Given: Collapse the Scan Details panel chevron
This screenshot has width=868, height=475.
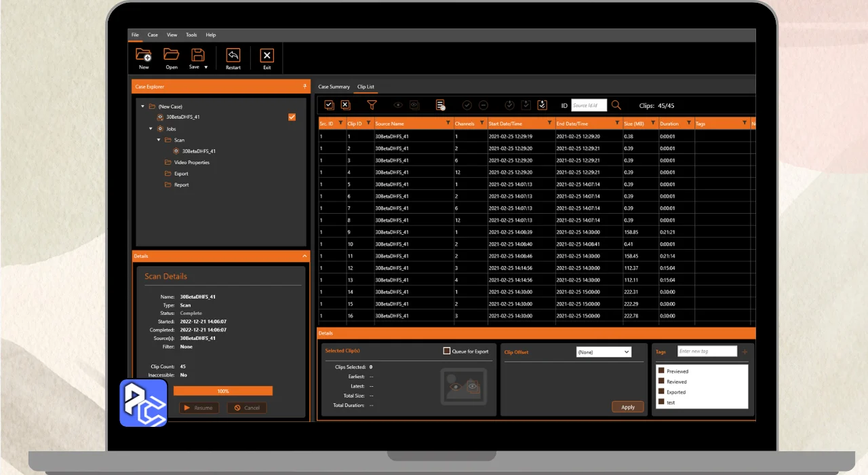Looking at the screenshot, I should 305,256.
